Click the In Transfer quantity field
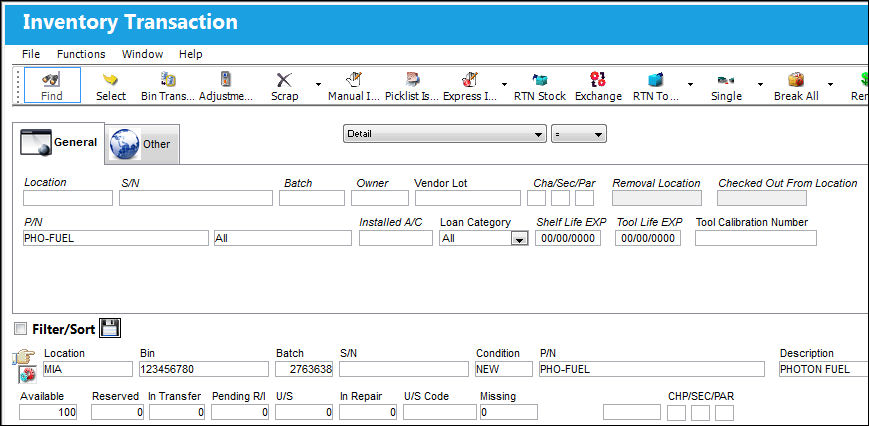Image resolution: width=869 pixels, height=426 pixels. (177, 412)
